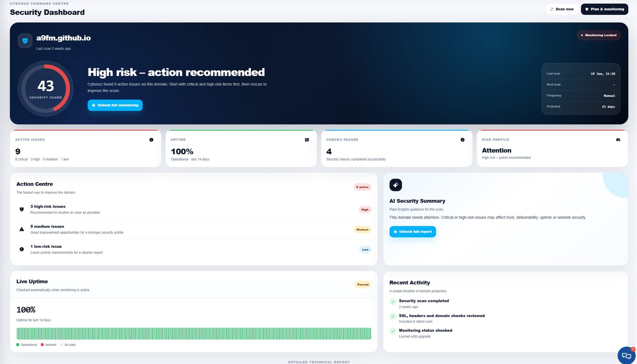The width and height of the screenshot is (637, 364).
Task: Click the Recent Activity heading
Action: [410, 283]
